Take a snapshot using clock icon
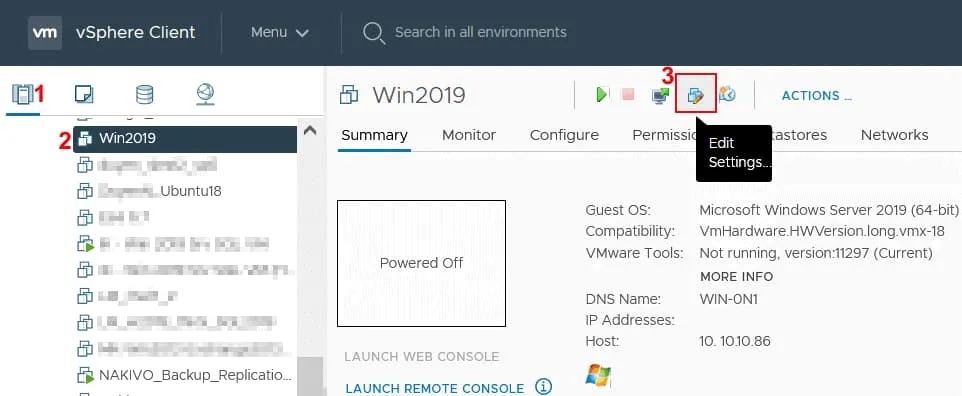The height and width of the screenshot is (396, 962). pyautogui.click(x=728, y=95)
